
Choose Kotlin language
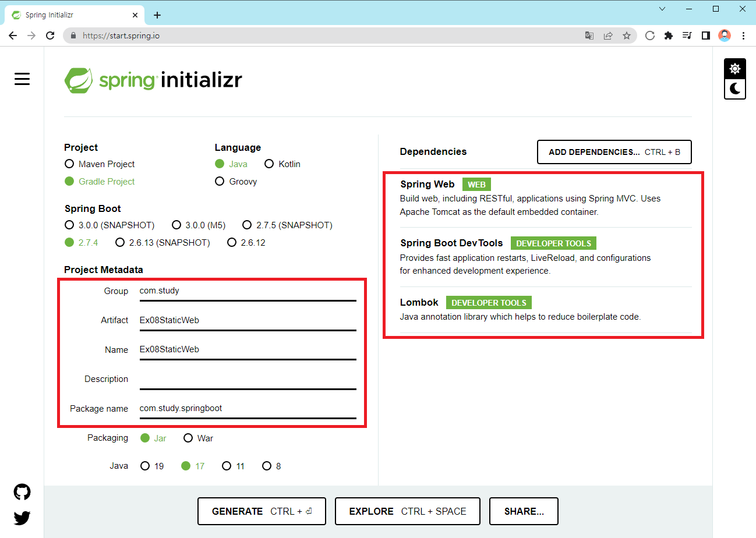[282, 164]
